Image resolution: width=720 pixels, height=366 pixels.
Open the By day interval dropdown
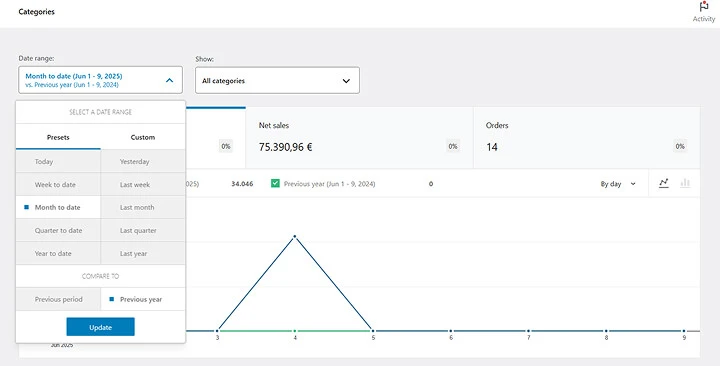[618, 184]
